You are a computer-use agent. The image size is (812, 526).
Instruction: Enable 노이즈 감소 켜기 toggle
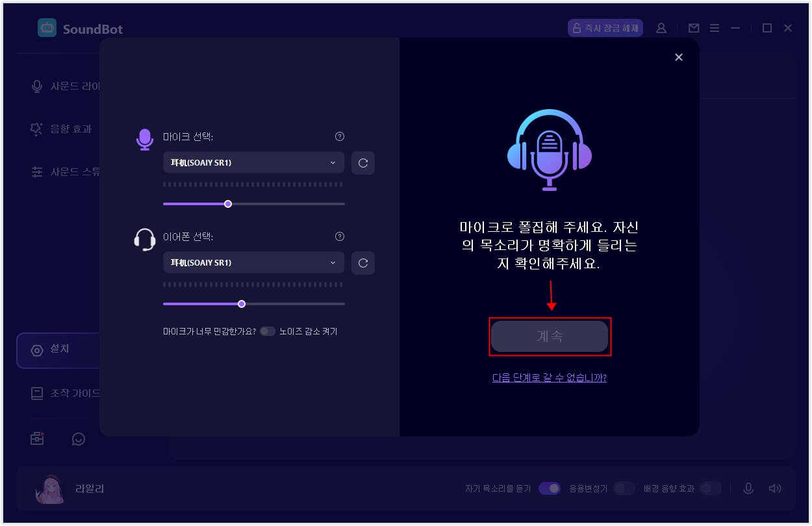[x=268, y=331]
